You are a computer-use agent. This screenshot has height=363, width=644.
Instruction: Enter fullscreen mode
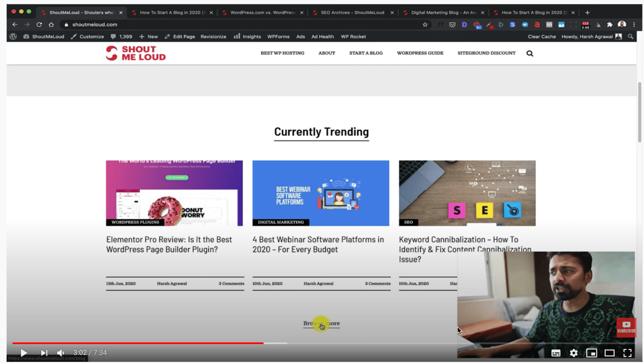pos(627,353)
